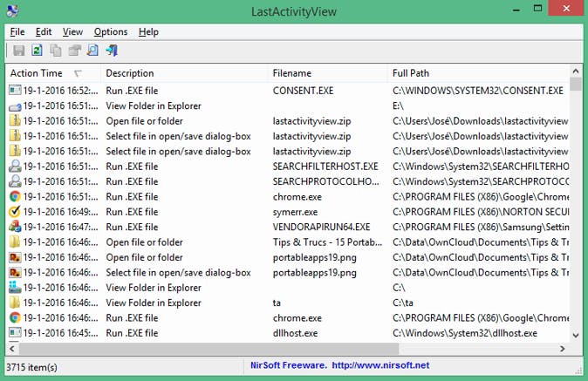Open the View menu
The height and width of the screenshot is (381, 588).
click(72, 32)
